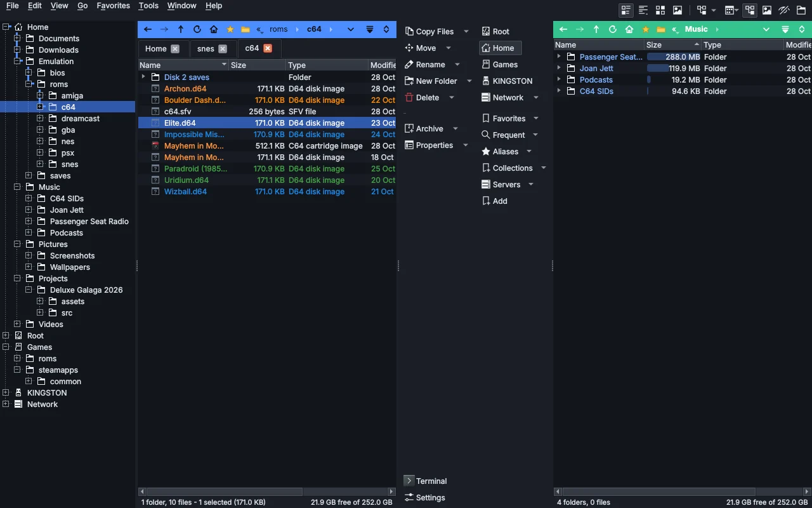812x508 pixels.
Task: Open Network in the middle panel
Action: 502,97
